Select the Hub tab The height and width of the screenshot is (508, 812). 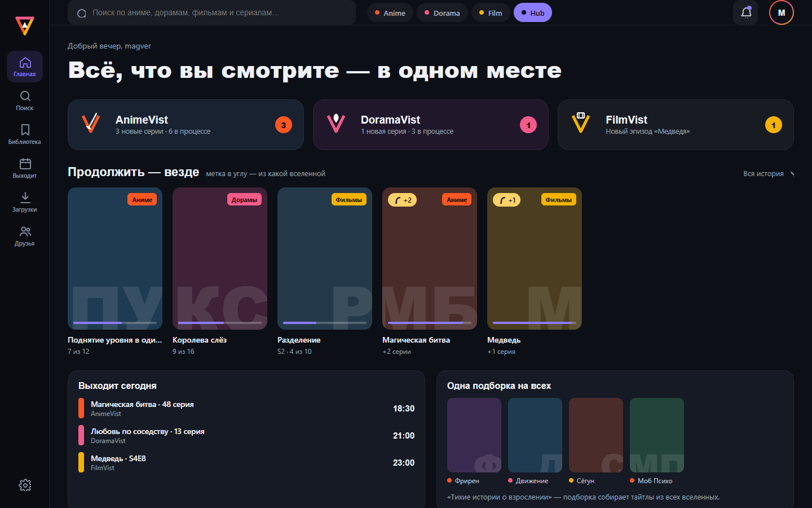(533, 12)
